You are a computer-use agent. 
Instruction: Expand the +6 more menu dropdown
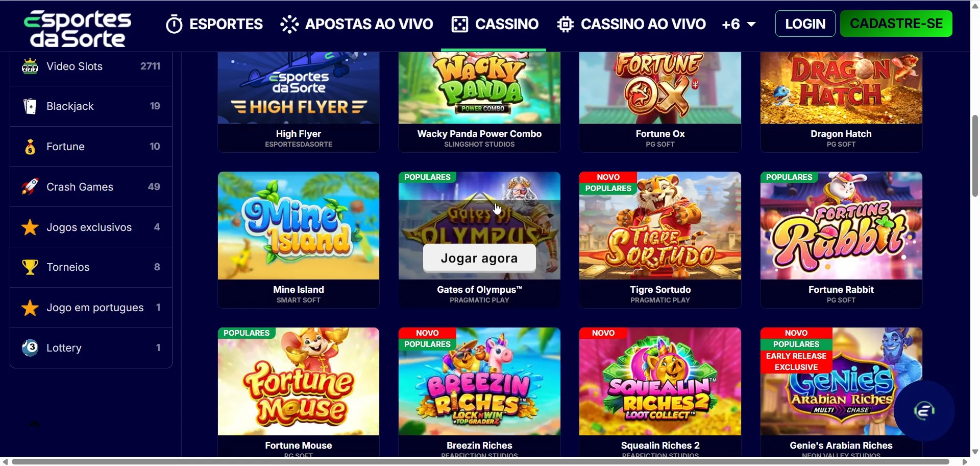739,24
